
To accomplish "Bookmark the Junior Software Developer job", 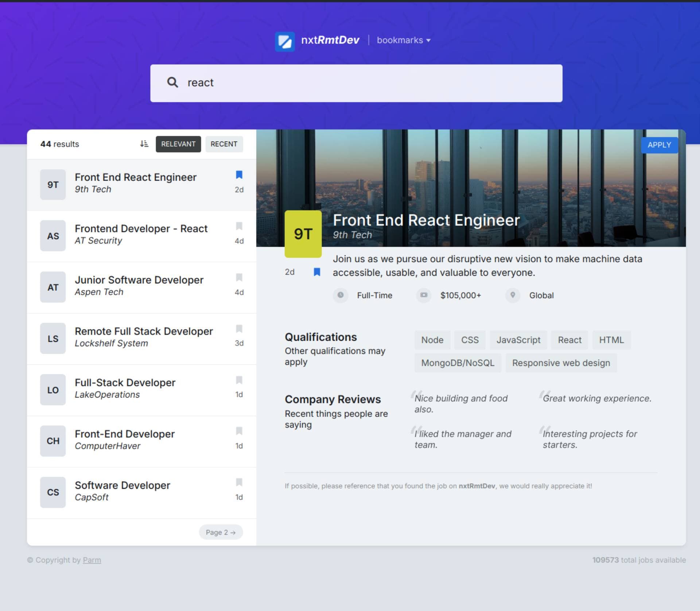I will 239,278.
